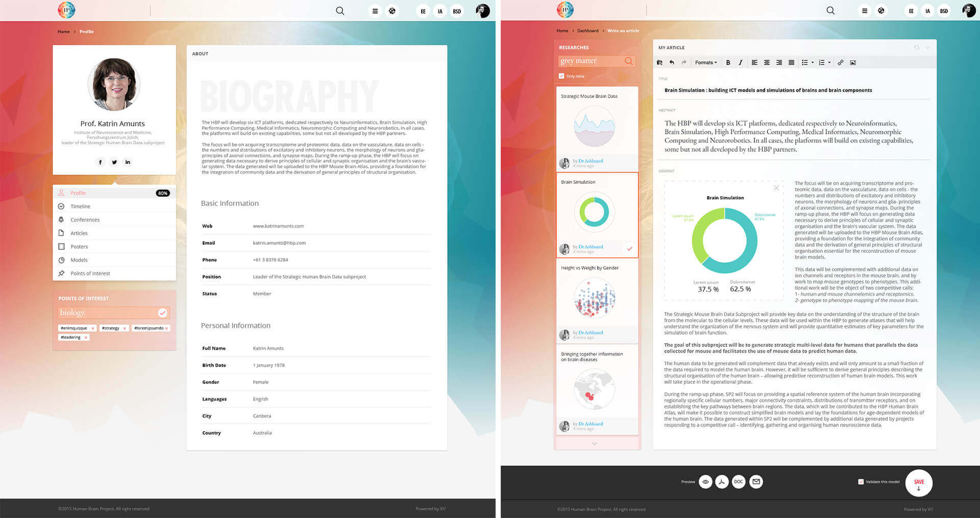
Task: Toggle the 'Validate this model' checkbox
Action: tap(861, 482)
